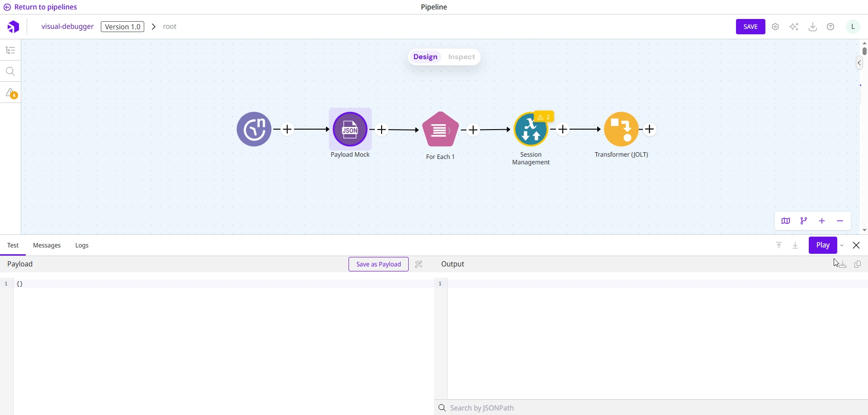This screenshot has width=868, height=415.
Task: Open the Logs tab
Action: tap(82, 245)
